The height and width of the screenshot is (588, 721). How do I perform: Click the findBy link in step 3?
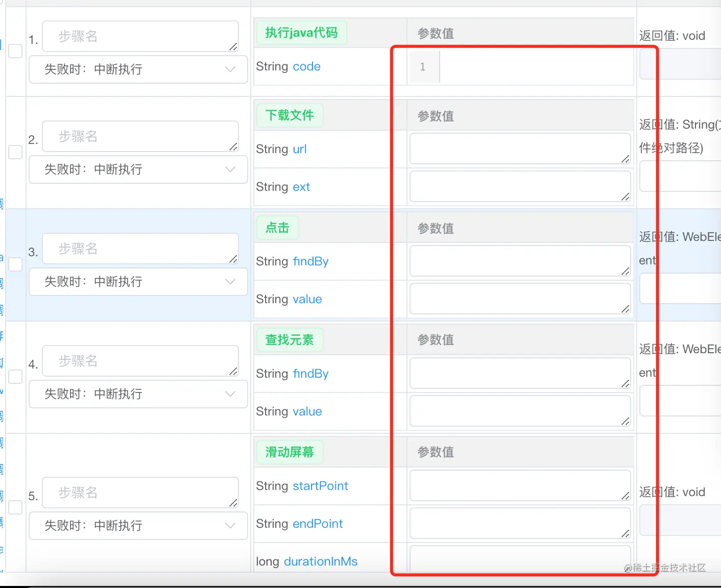tap(311, 261)
